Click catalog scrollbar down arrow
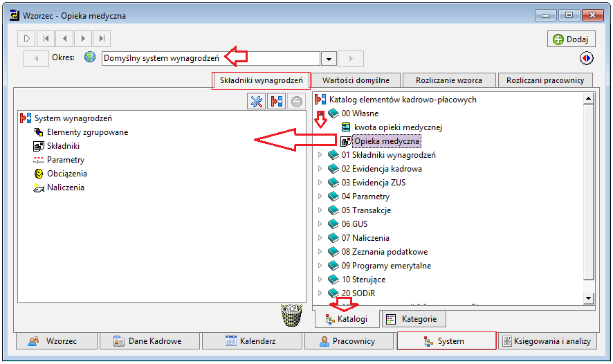This screenshot has width=613, height=364. pos(588,298)
